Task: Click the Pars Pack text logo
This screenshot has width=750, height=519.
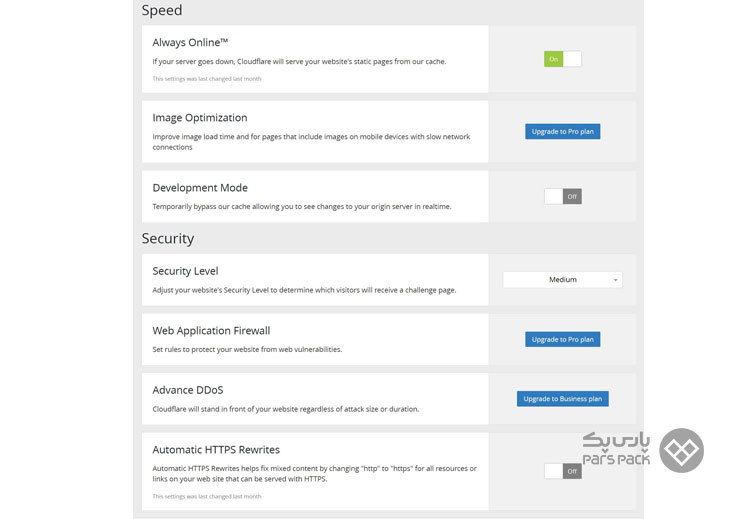Action: (616, 449)
